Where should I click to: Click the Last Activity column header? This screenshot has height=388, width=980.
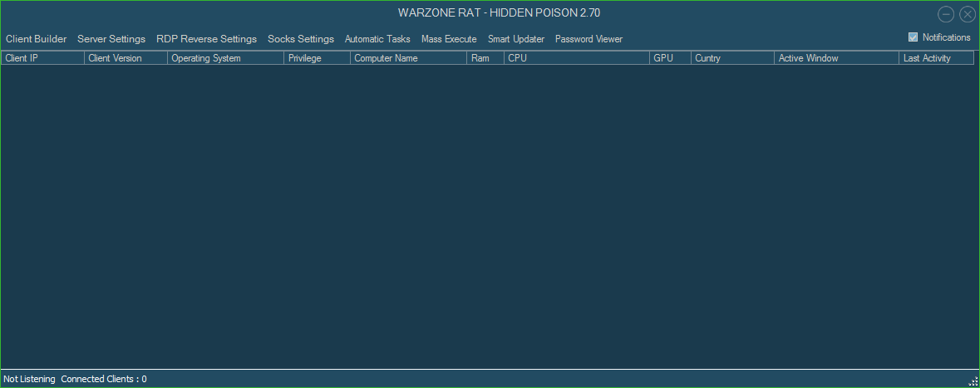click(935, 58)
